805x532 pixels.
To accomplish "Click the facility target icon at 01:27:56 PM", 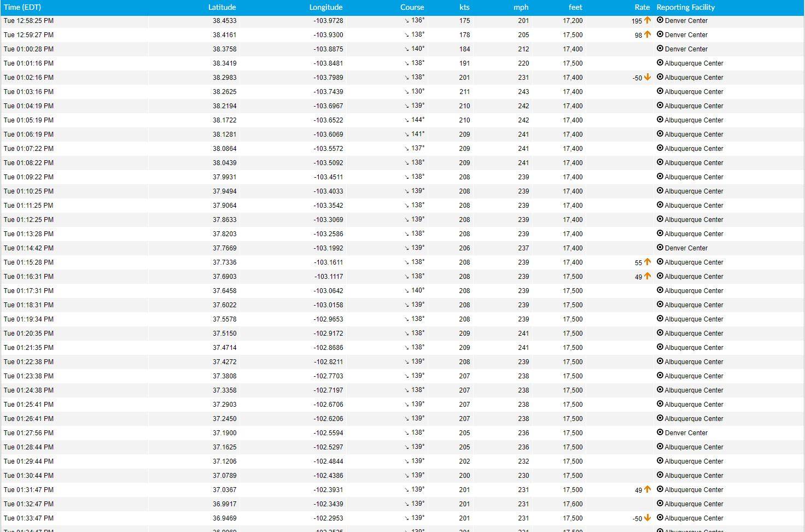I will [x=660, y=432].
